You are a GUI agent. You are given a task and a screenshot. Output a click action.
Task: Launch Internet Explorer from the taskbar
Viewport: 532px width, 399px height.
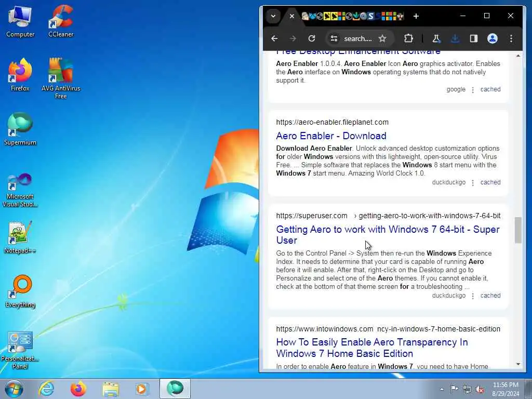46,389
